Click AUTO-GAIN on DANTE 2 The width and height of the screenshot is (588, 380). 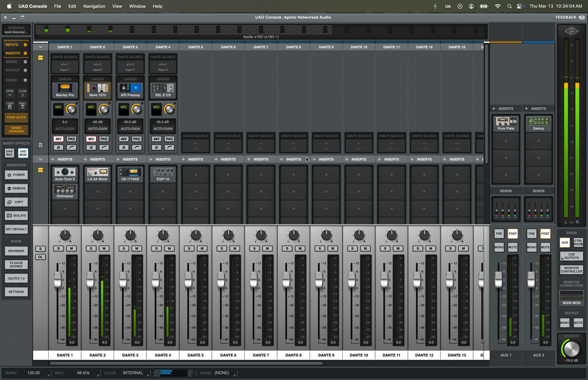coord(98,129)
